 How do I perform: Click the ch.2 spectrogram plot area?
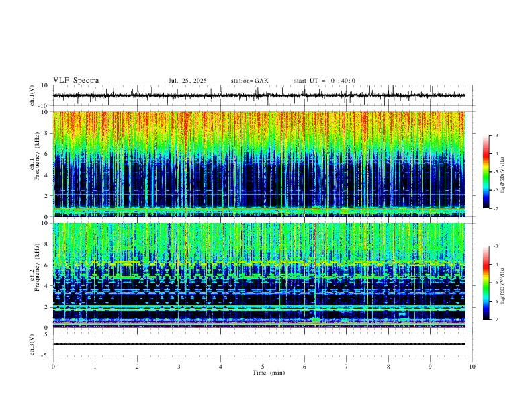(259, 275)
